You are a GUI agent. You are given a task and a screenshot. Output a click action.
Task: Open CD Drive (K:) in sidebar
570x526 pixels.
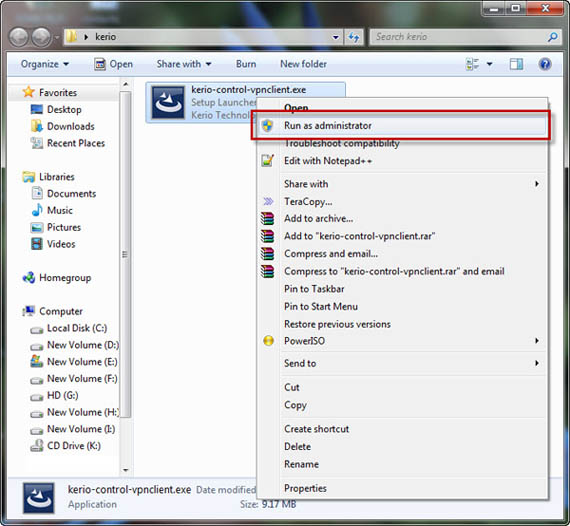click(x=74, y=446)
